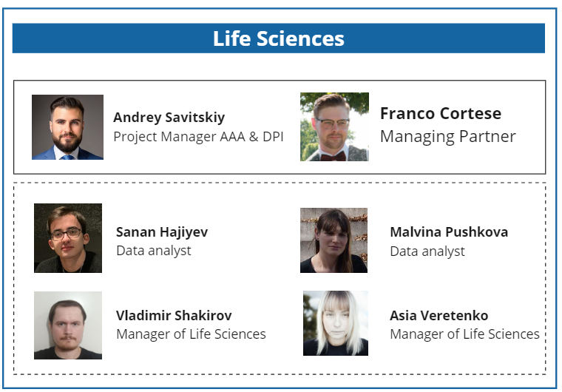Click the name Franco Cortese
Screen dimensions: 562x392
coord(440,114)
